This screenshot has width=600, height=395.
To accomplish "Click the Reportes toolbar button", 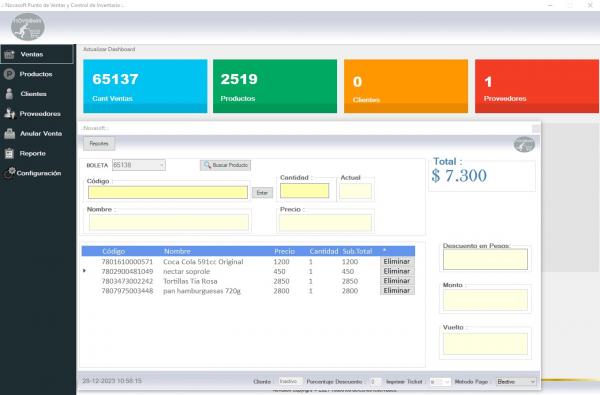I will click(99, 144).
